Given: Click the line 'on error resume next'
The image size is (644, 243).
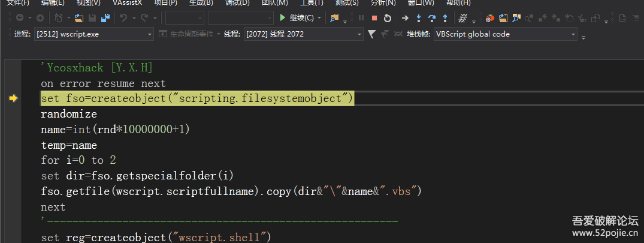Looking at the screenshot, I should [103, 83].
